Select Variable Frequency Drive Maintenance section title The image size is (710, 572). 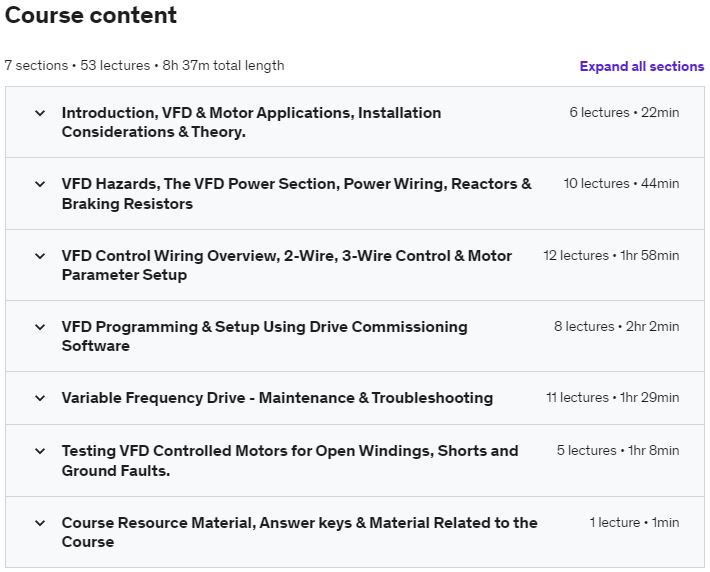(277, 398)
